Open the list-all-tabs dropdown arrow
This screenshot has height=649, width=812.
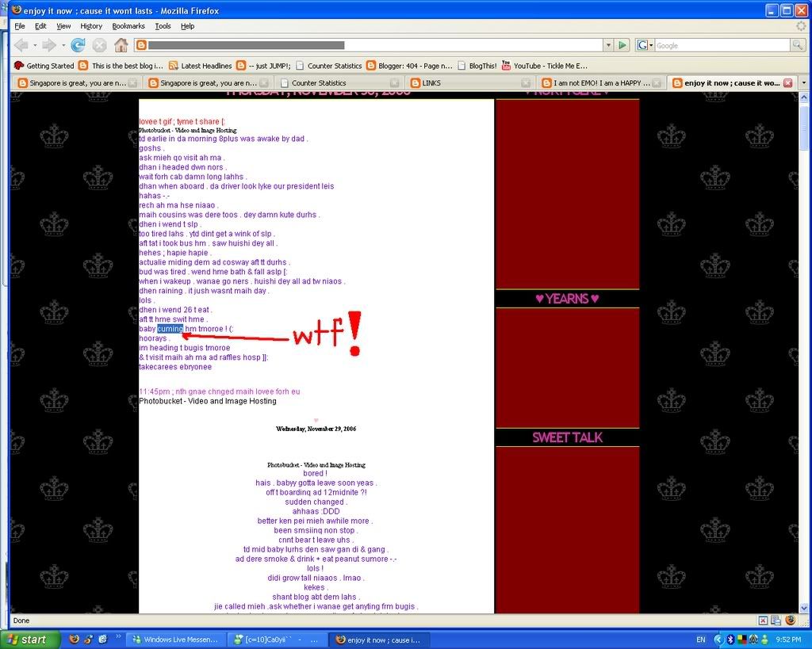click(x=804, y=82)
